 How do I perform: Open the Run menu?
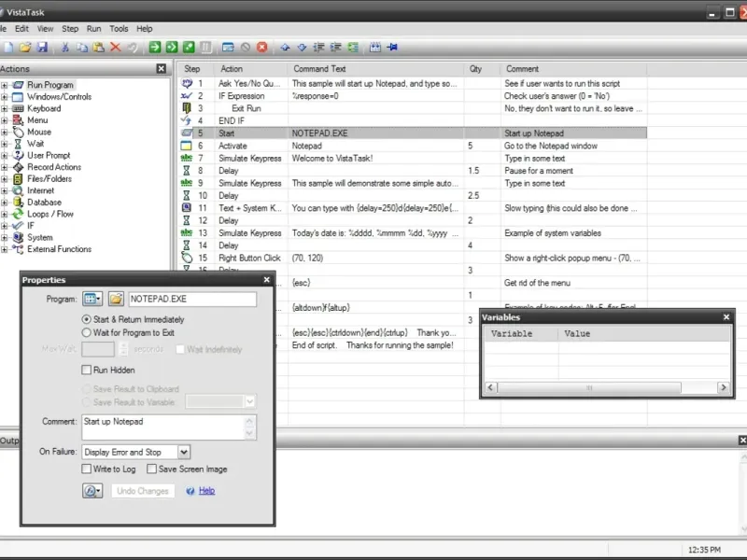94,29
